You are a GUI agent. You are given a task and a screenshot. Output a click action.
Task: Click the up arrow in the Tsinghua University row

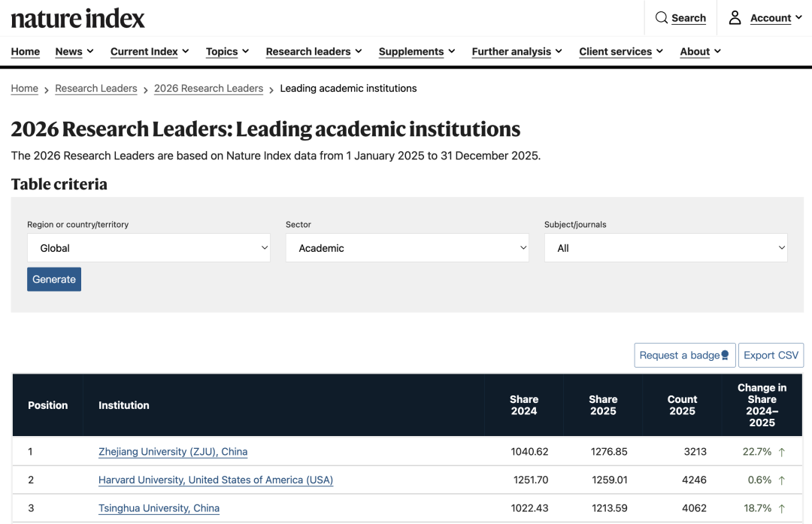(x=781, y=508)
